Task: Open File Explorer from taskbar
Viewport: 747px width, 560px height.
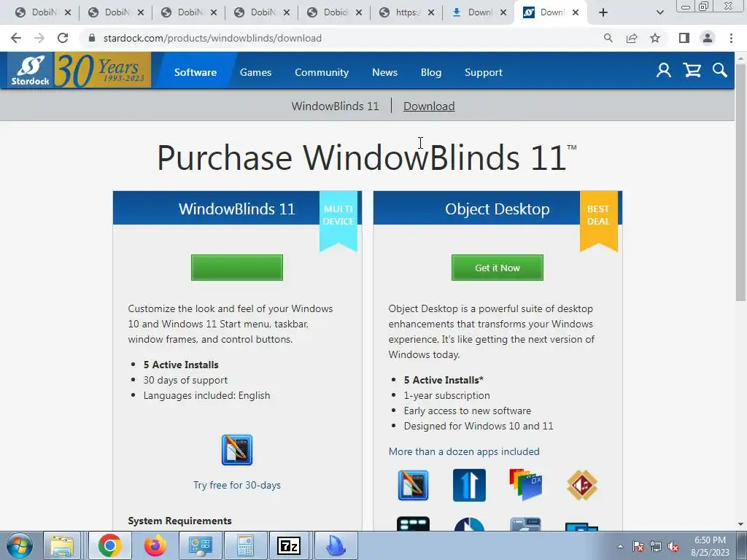Action: [63, 545]
